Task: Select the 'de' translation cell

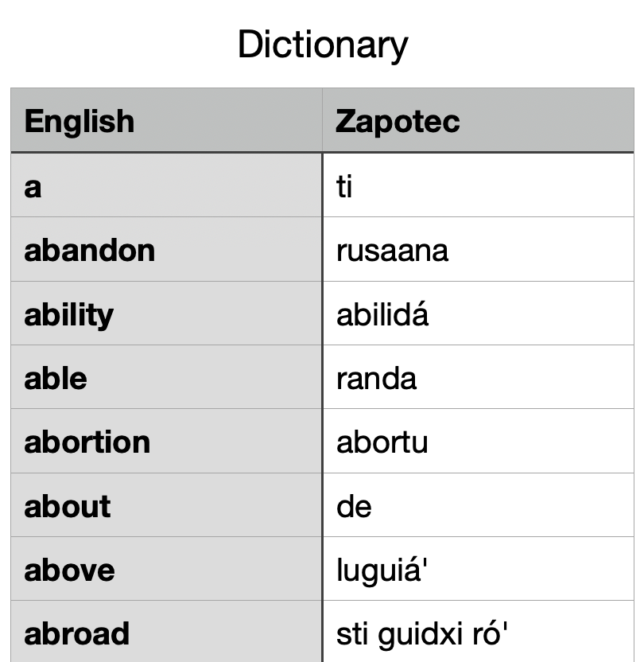Action: pyautogui.click(x=354, y=506)
